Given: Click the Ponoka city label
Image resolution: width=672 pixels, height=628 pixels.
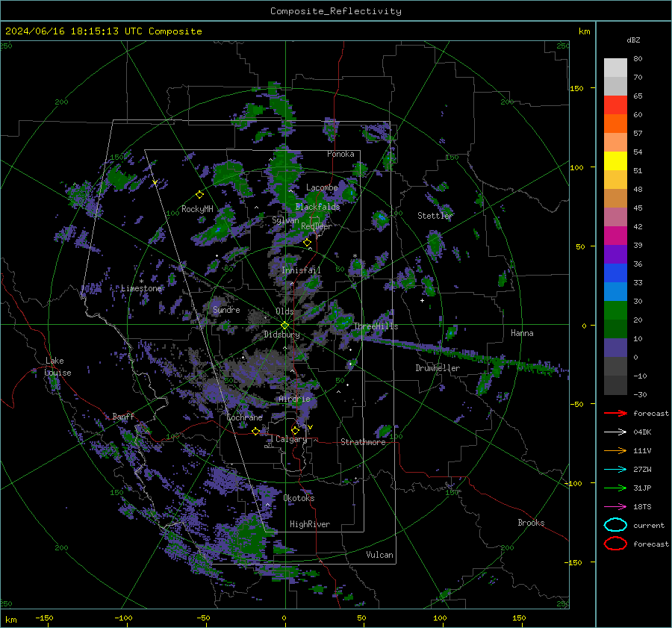Looking at the screenshot, I should tap(340, 154).
